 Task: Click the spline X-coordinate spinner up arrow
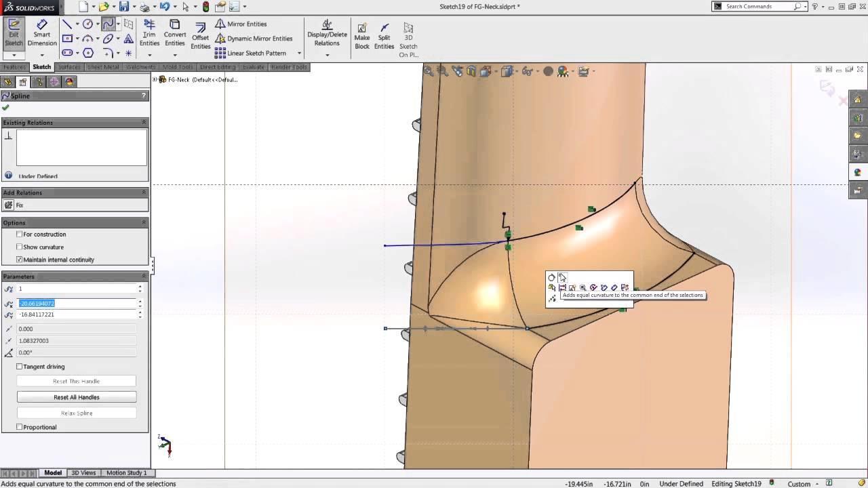(x=140, y=301)
